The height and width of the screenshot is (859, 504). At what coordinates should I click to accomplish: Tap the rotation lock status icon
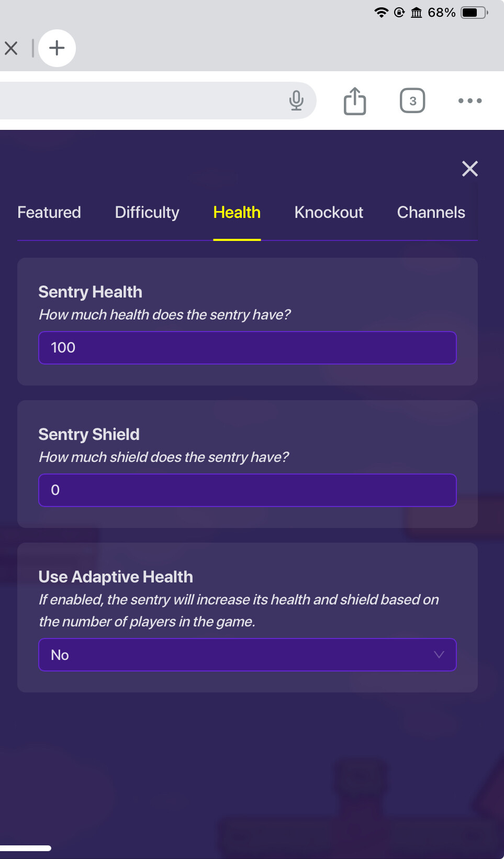(x=399, y=13)
